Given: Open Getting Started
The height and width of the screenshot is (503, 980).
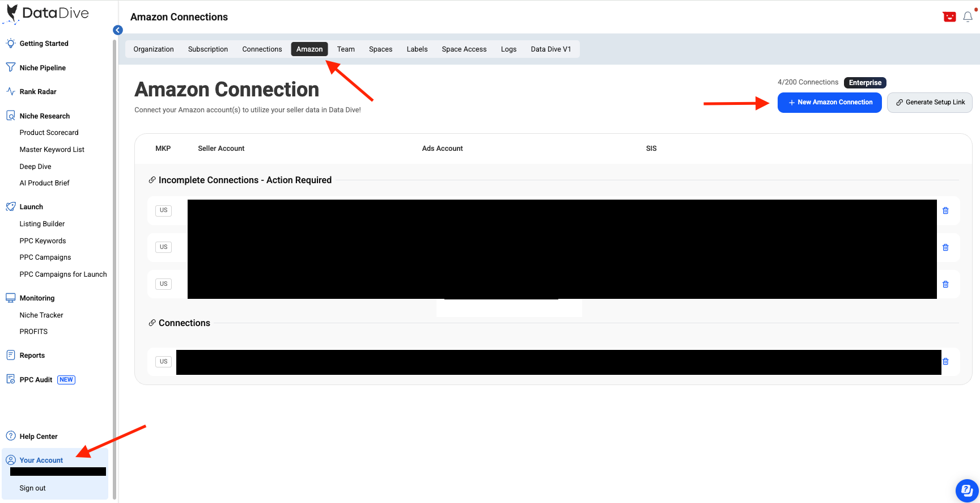Looking at the screenshot, I should coord(44,44).
